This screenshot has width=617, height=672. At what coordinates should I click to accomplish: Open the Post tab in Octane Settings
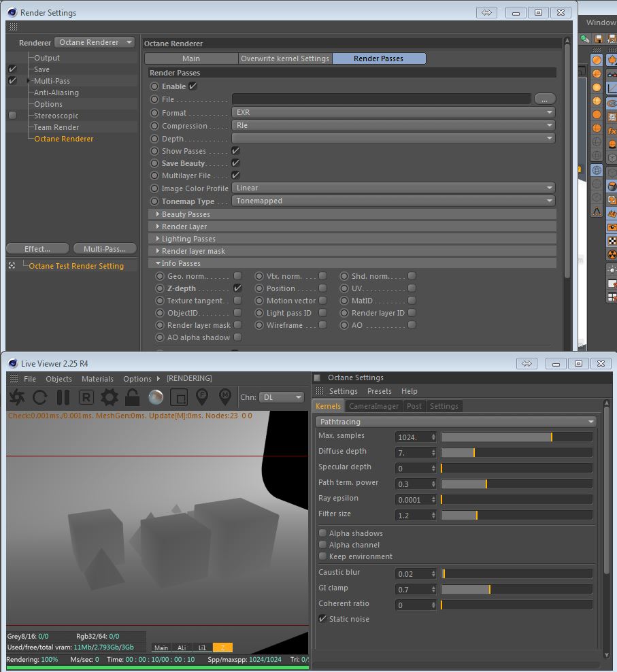(414, 406)
